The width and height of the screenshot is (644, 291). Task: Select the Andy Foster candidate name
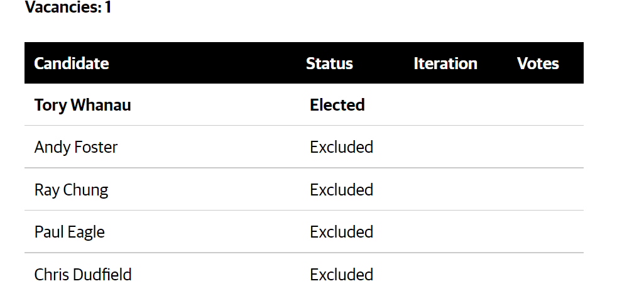click(76, 147)
